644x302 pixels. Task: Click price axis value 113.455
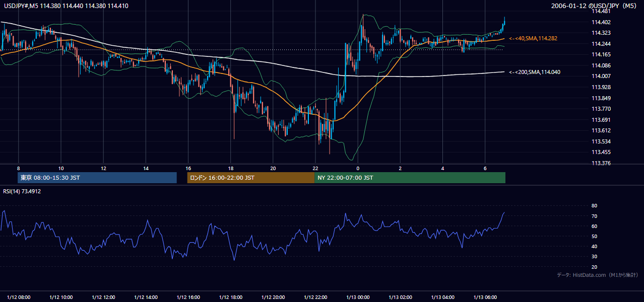pos(601,152)
